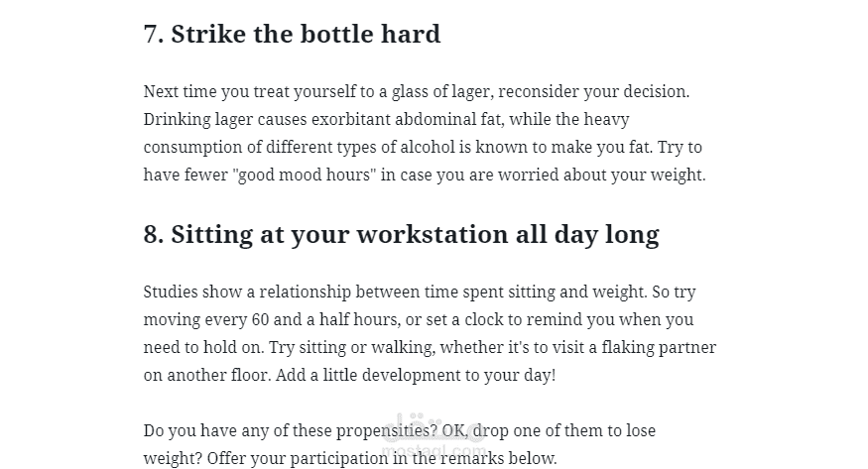Click the "8. Sitting at your workstation" heading
The image size is (868, 469).
pos(401,235)
